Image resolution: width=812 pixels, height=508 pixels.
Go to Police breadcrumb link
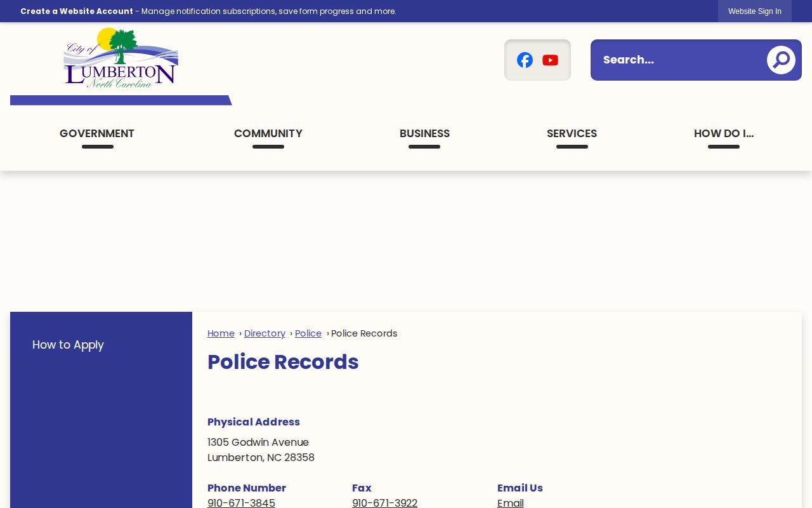coord(308,333)
